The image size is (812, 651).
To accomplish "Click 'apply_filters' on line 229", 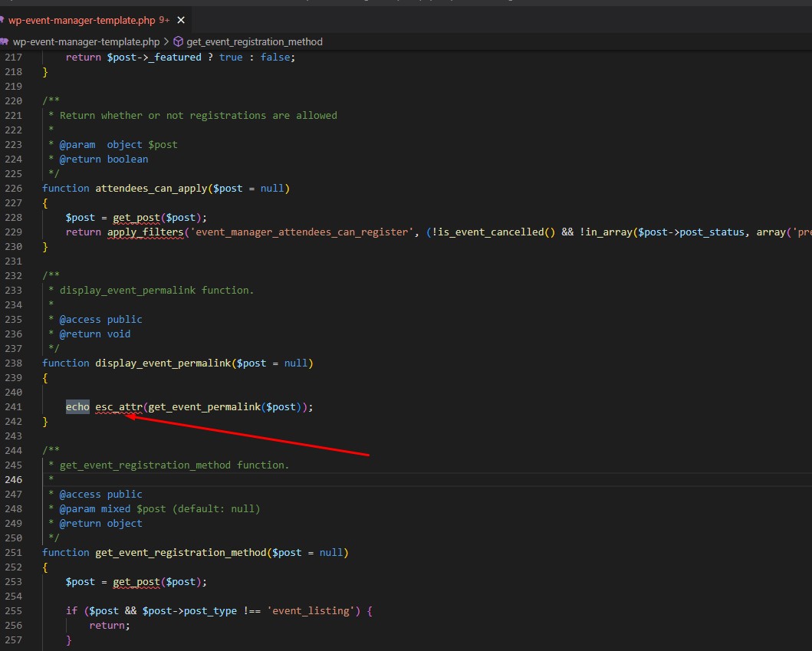I will (146, 232).
